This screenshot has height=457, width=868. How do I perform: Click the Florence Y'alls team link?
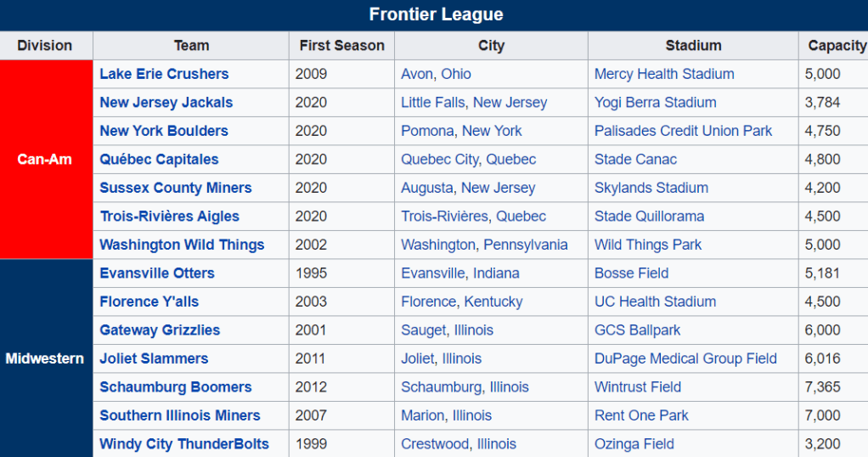[x=149, y=302]
